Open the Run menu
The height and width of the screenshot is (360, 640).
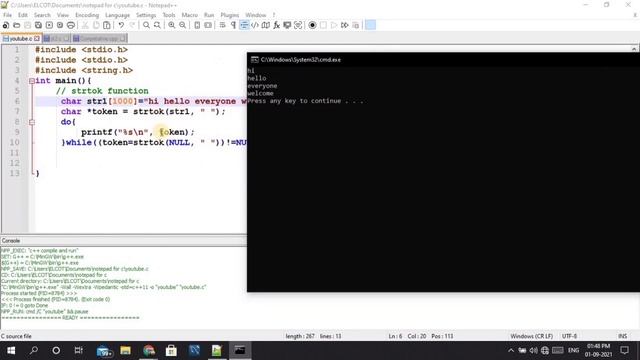(x=209, y=15)
